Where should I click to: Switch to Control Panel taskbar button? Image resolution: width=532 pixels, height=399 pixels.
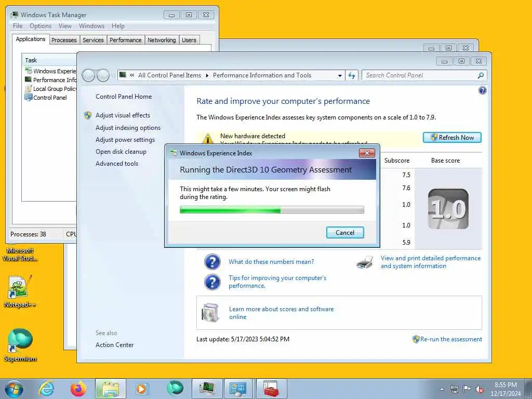click(238, 389)
